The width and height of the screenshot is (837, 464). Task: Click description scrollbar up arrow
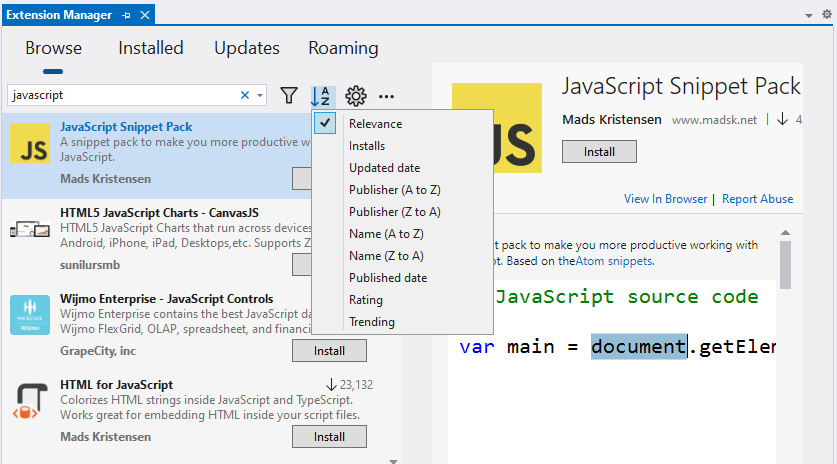tap(785, 233)
